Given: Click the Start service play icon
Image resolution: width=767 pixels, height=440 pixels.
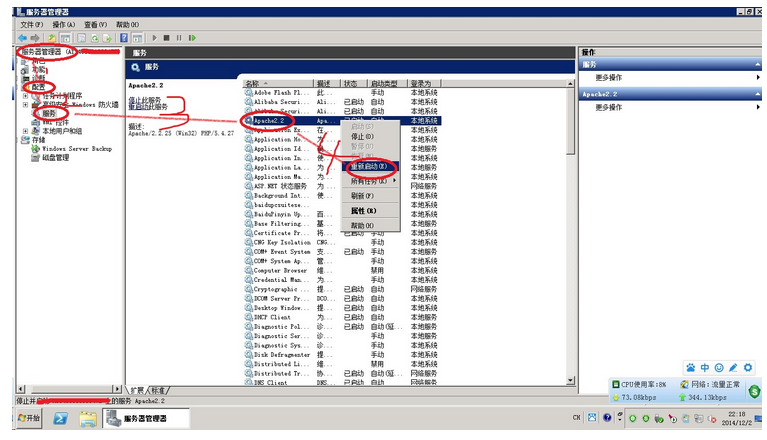Looking at the screenshot, I should (155, 38).
